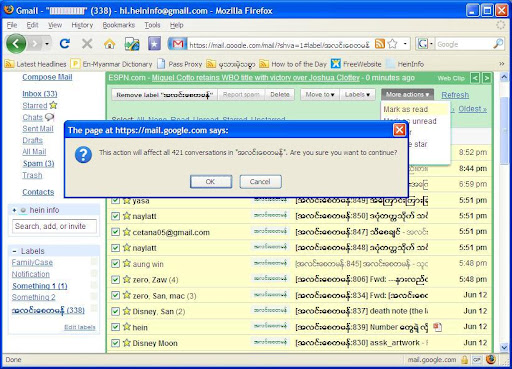This screenshot has height=369, width=512.
Task: Open the En-Myanmar Dictionary bookmark
Action: coord(112,64)
